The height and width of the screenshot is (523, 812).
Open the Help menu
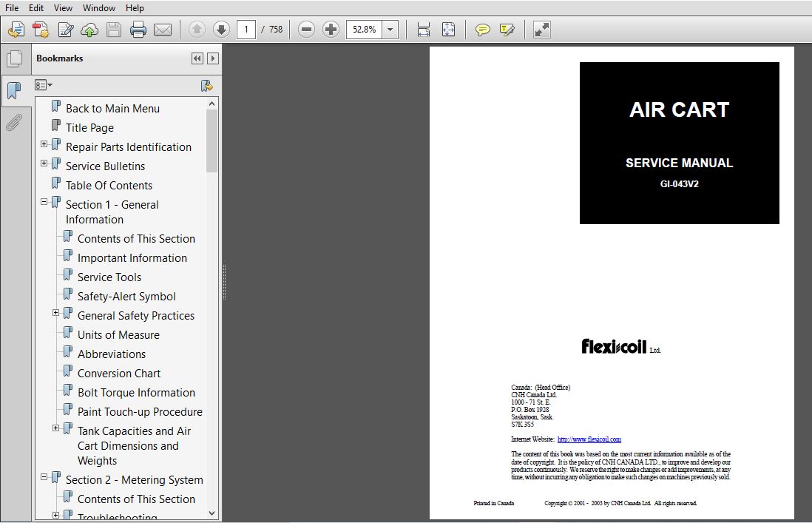tap(135, 7)
